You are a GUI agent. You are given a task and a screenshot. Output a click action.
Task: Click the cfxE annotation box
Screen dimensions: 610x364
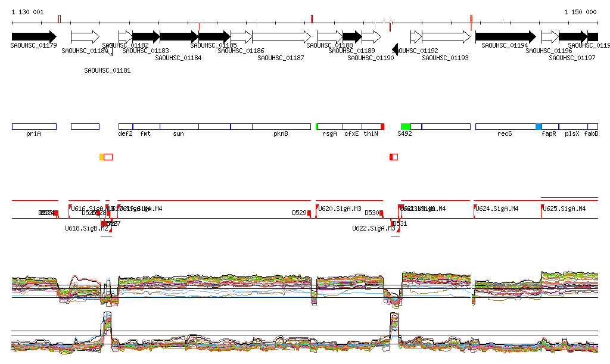tap(353, 126)
